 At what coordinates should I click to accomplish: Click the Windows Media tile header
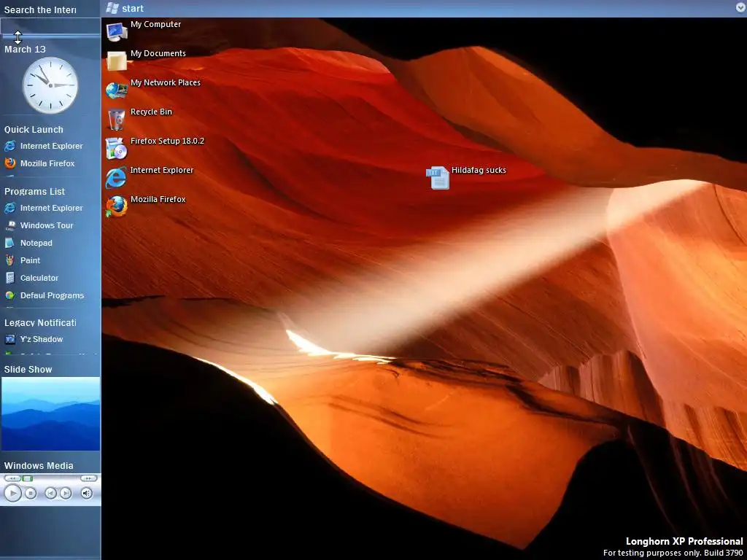pyautogui.click(x=39, y=466)
